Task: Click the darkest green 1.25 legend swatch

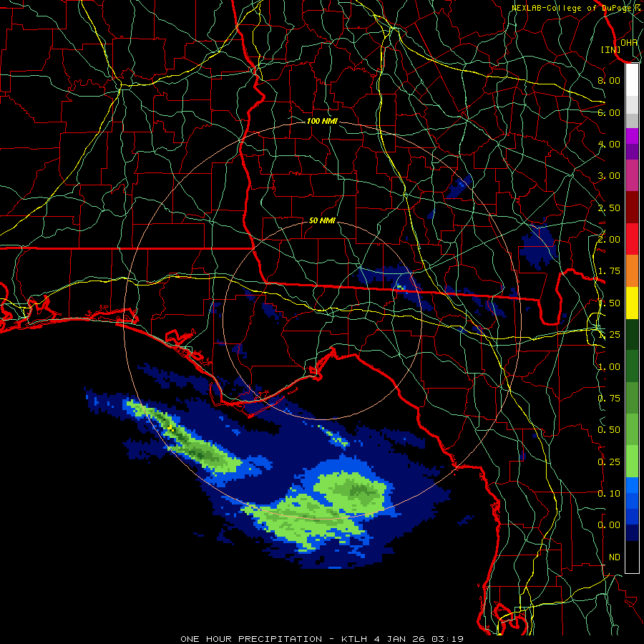Action: point(632,335)
